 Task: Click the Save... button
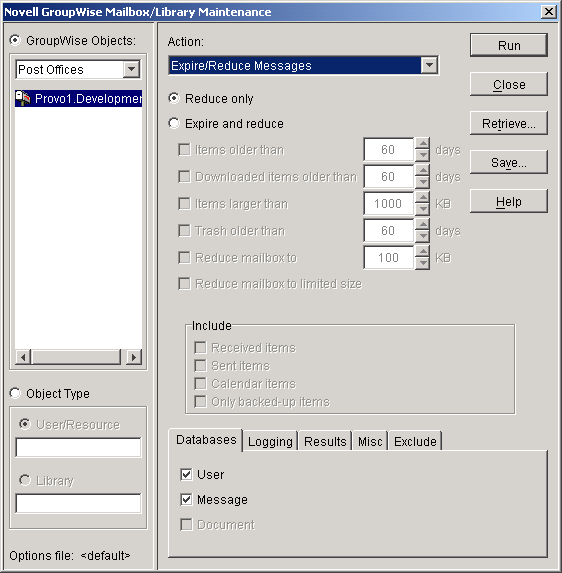coord(509,162)
